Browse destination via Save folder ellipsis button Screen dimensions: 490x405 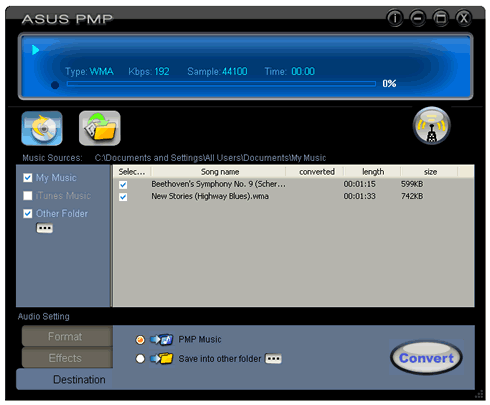(273, 359)
